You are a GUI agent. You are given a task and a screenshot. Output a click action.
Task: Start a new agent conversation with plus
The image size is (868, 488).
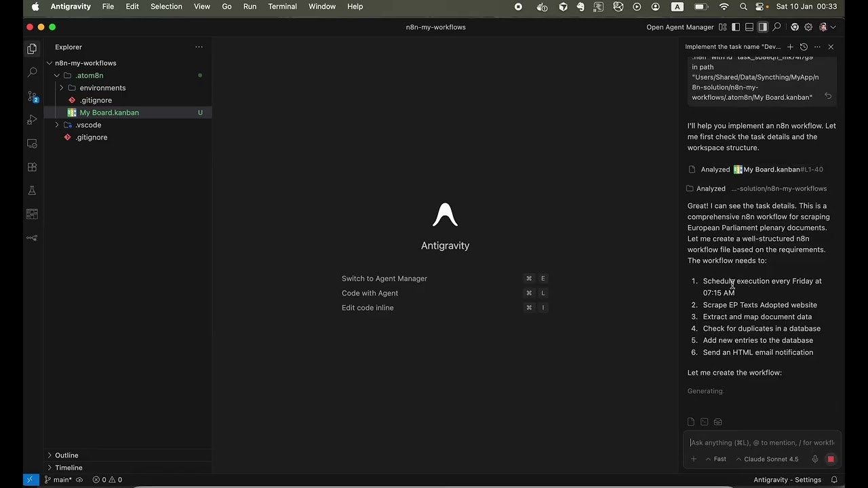[x=790, y=47]
